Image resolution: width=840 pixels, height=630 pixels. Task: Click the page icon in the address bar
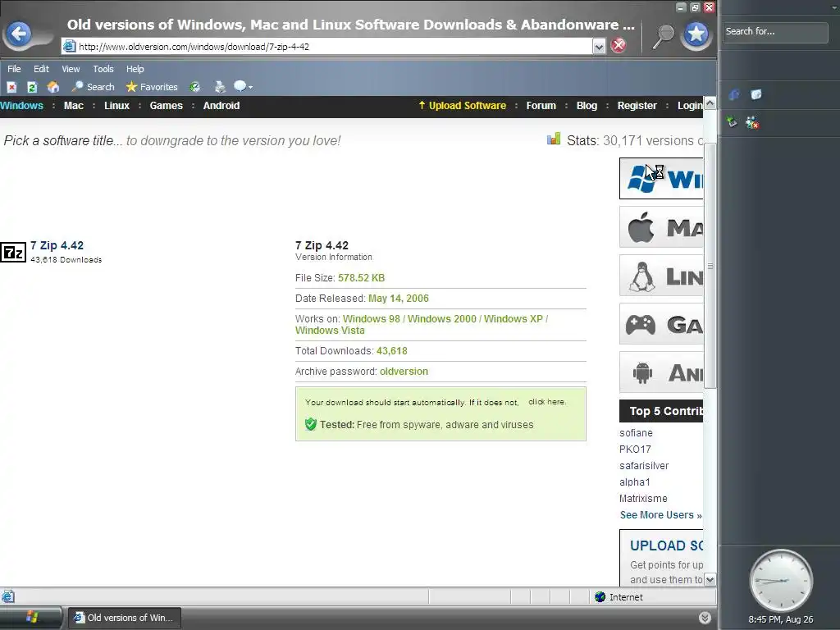(x=69, y=46)
